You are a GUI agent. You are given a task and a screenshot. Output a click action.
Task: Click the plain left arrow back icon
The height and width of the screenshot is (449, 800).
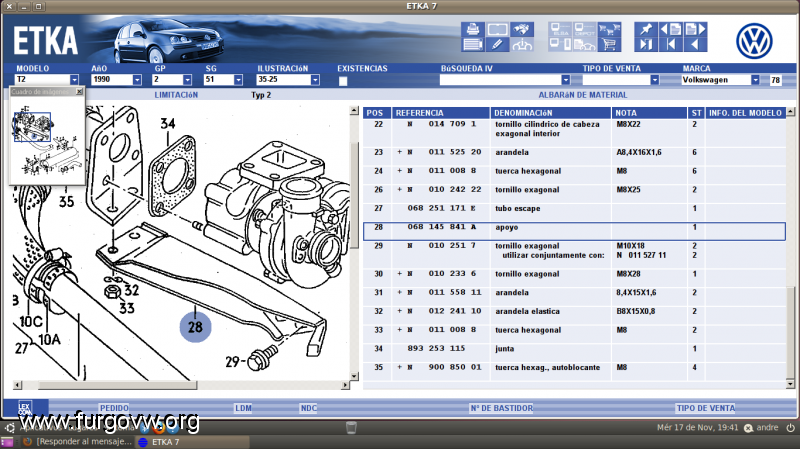[695, 45]
